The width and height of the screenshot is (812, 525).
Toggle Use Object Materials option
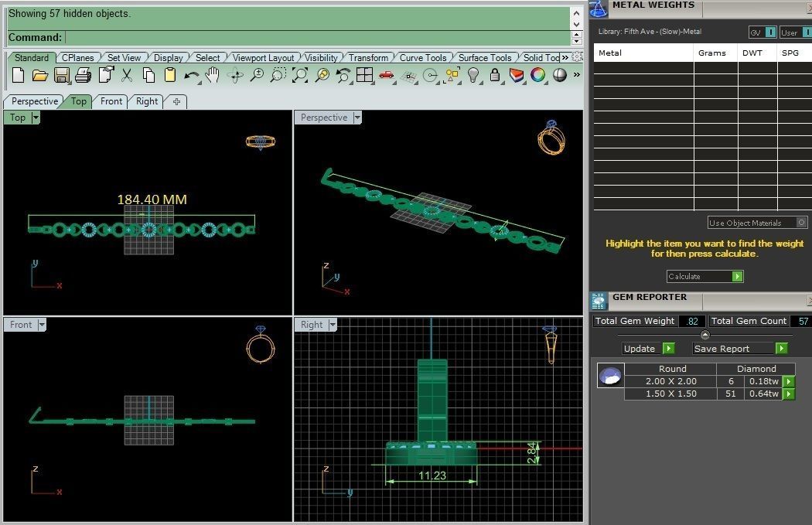802,223
